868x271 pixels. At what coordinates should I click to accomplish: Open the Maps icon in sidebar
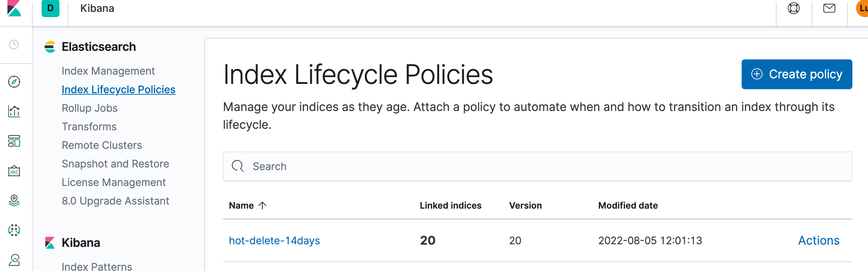coord(14,200)
